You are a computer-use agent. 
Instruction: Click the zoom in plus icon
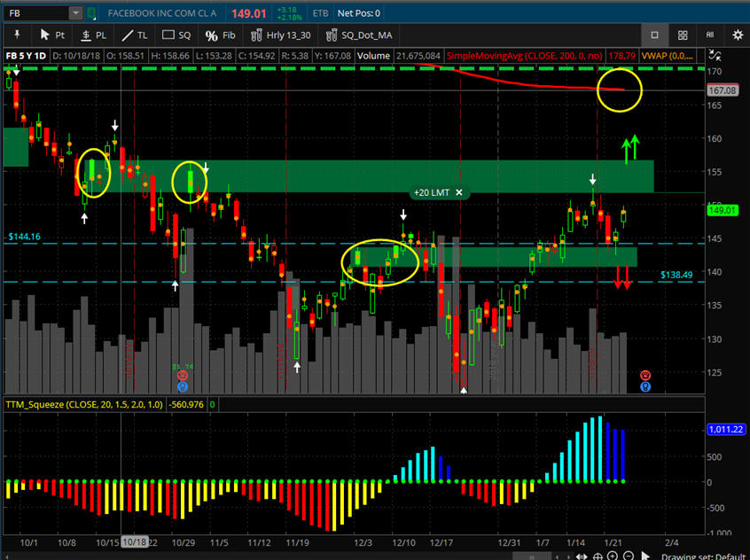coord(613,556)
